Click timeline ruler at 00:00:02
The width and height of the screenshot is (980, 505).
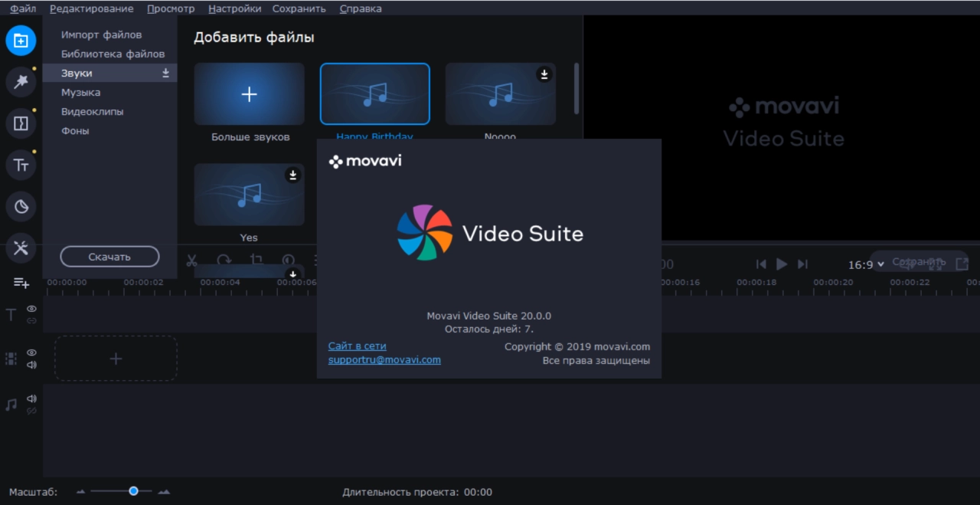point(143,283)
